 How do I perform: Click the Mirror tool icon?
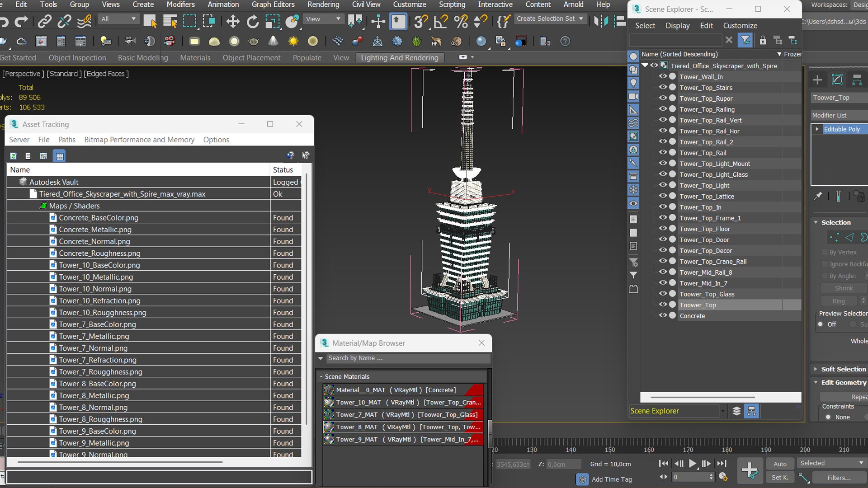(601, 21)
